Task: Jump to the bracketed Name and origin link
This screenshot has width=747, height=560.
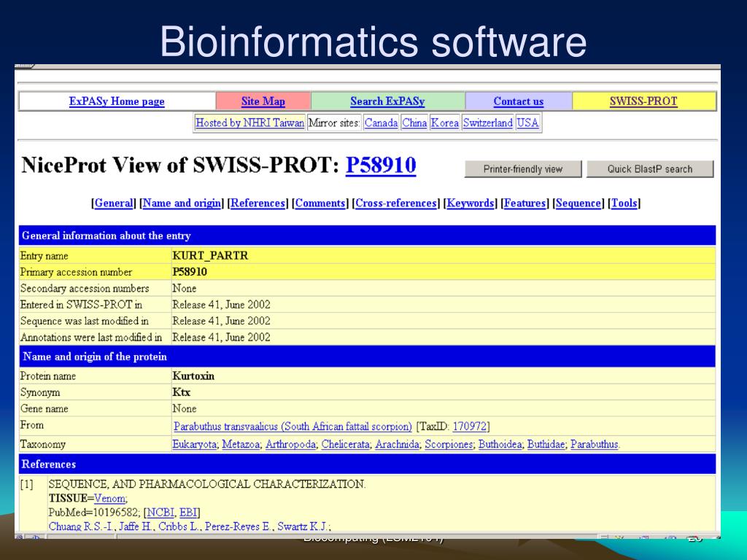Action: [182, 203]
